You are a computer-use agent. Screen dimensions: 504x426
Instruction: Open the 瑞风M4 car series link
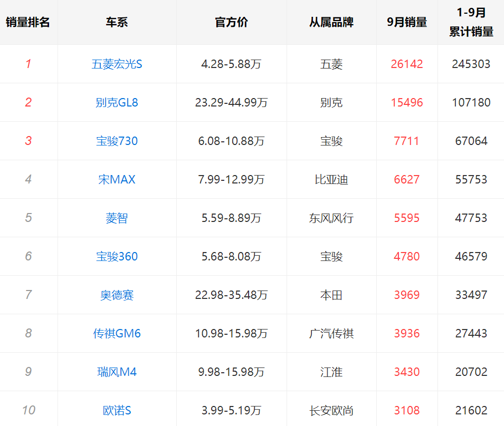click(117, 372)
